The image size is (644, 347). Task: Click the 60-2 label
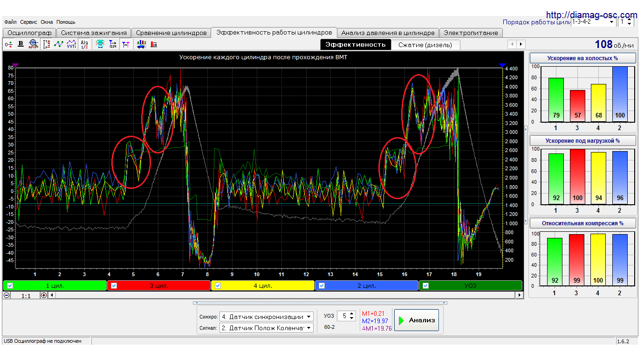pos(329,327)
